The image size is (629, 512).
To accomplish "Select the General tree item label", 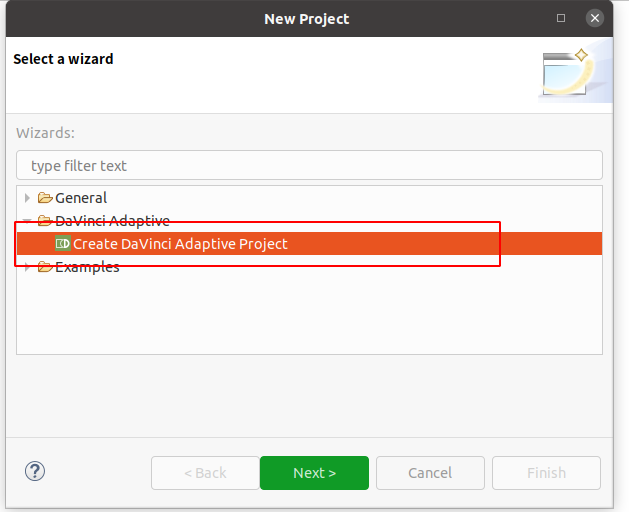I will pyautogui.click(x=81, y=198).
